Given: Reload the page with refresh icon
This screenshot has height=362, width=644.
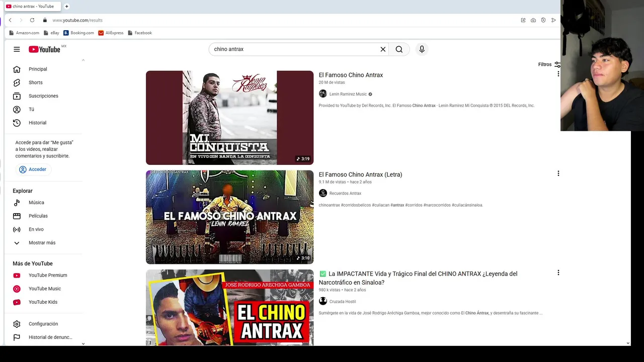Looking at the screenshot, I should (32, 20).
